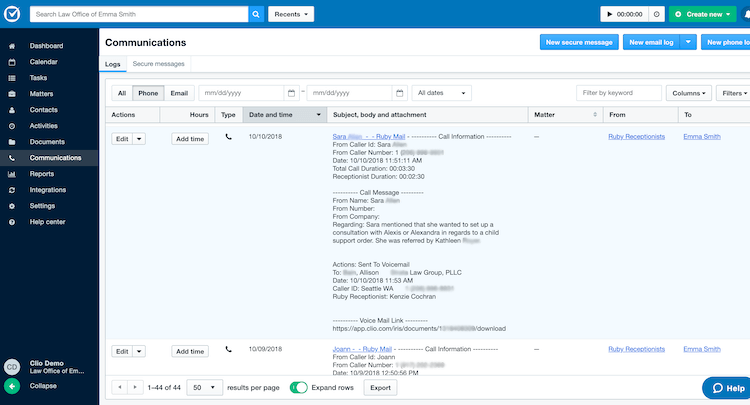The width and height of the screenshot is (750, 405).
Task: Open the Sara Ruby Mail subject link
Action: point(369,137)
